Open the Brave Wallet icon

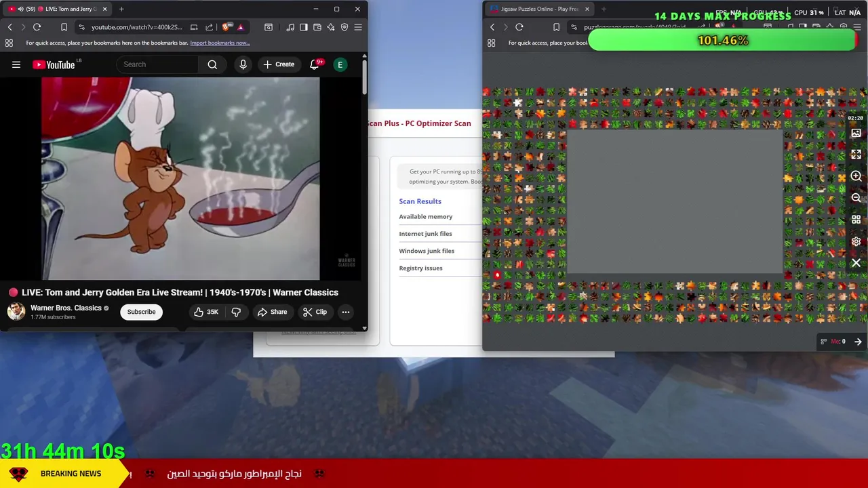click(317, 27)
